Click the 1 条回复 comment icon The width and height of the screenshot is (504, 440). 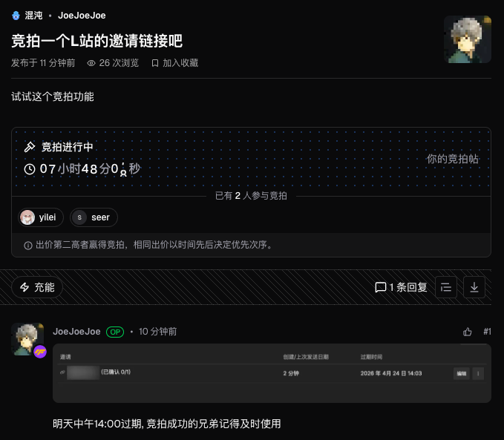coord(381,287)
